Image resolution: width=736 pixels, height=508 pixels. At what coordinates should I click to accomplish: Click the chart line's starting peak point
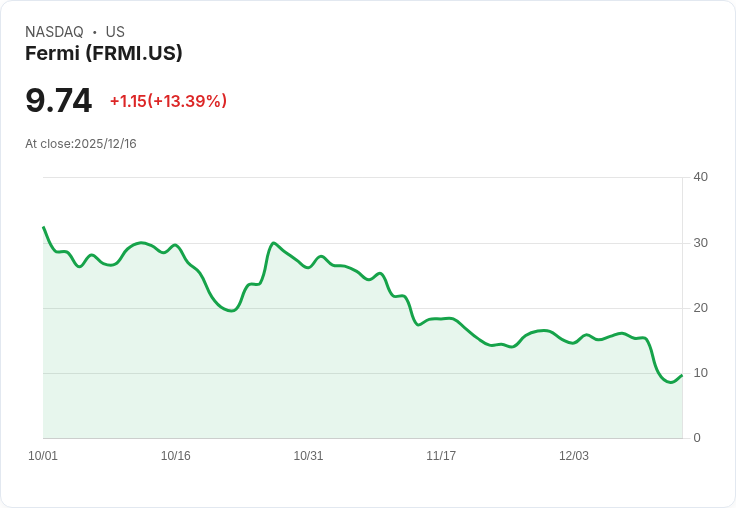coord(44,228)
